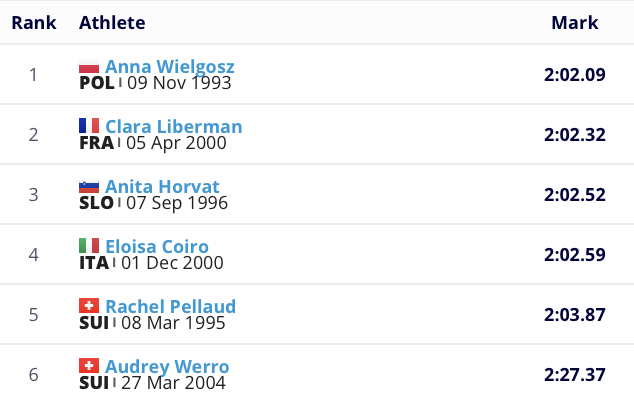
Task: Click the Mark column header
Action: coord(575,22)
